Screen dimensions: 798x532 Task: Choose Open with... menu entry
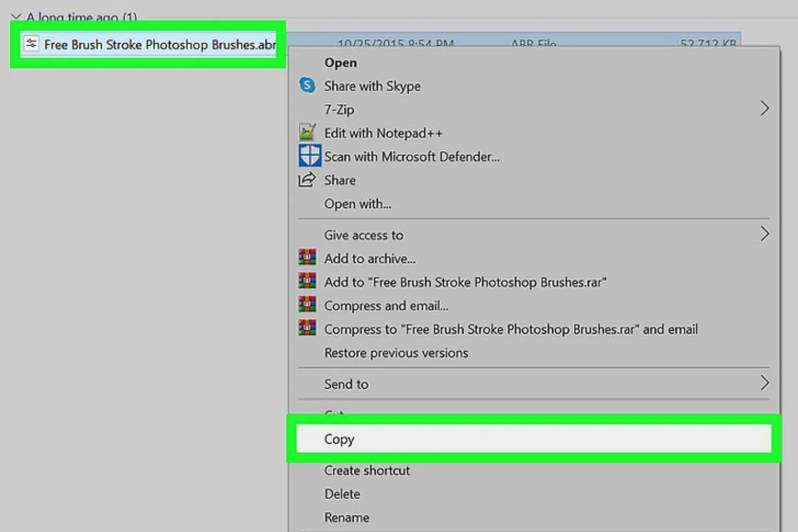pos(358,204)
